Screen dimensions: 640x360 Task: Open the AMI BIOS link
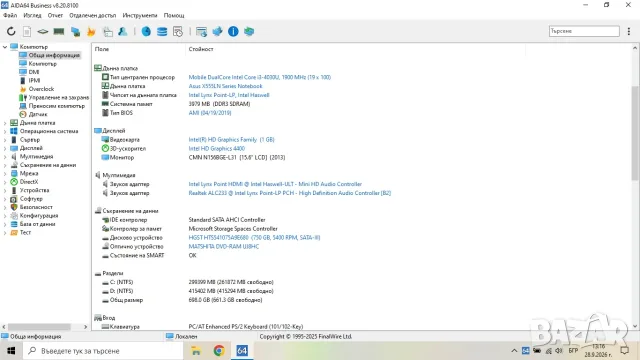pyautogui.click(x=210, y=113)
